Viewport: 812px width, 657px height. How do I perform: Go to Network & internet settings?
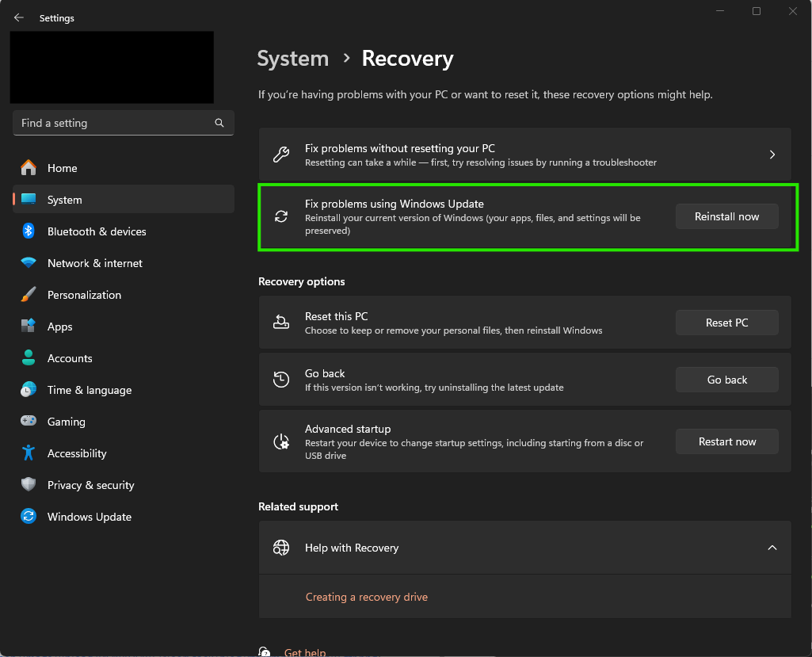124,262
